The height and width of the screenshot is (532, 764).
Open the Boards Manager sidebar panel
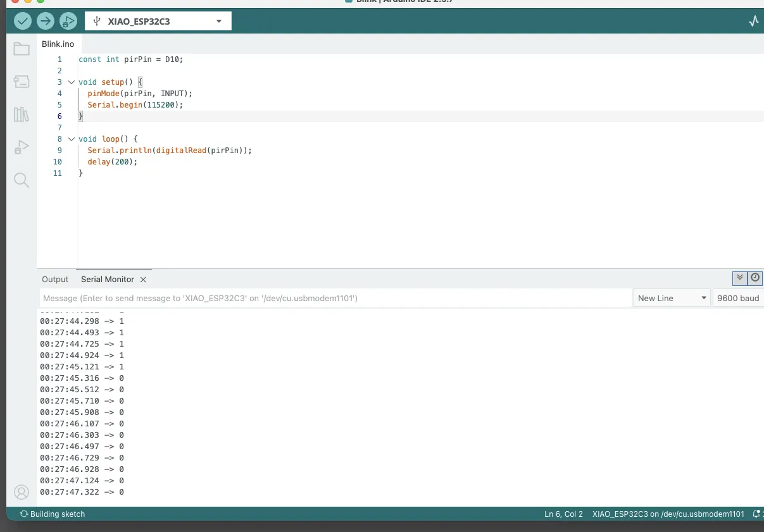22,81
